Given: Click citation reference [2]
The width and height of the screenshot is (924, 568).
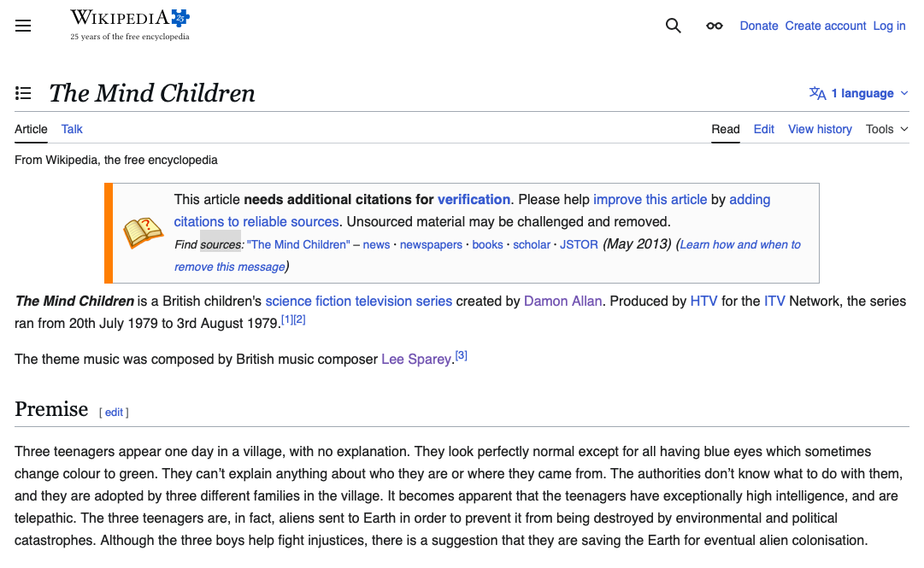Looking at the screenshot, I should [x=299, y=319].
